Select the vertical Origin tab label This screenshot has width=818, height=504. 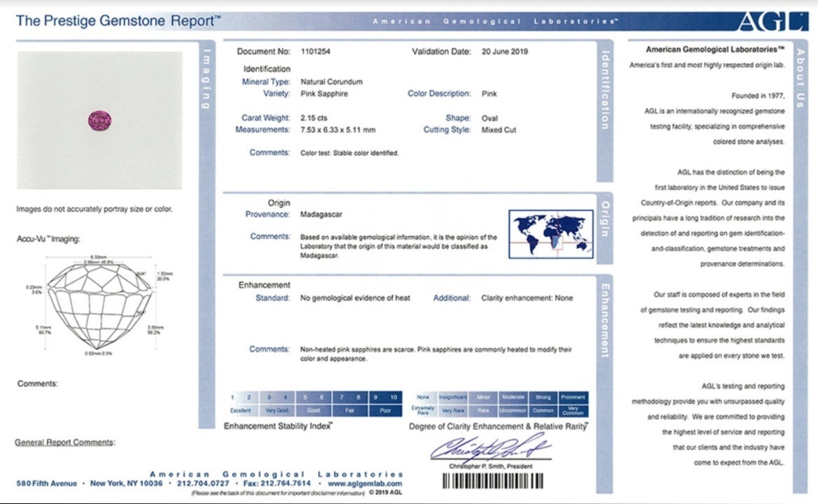[605, 217]
